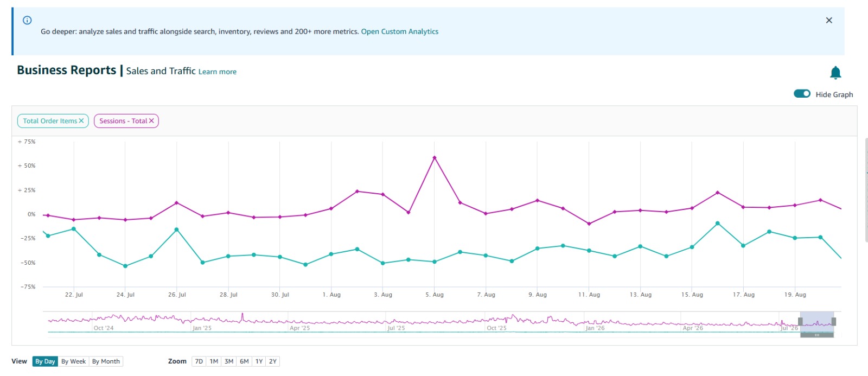Open Custom Analytics link
The image size is (868, 376).
[x=400, y=31]
